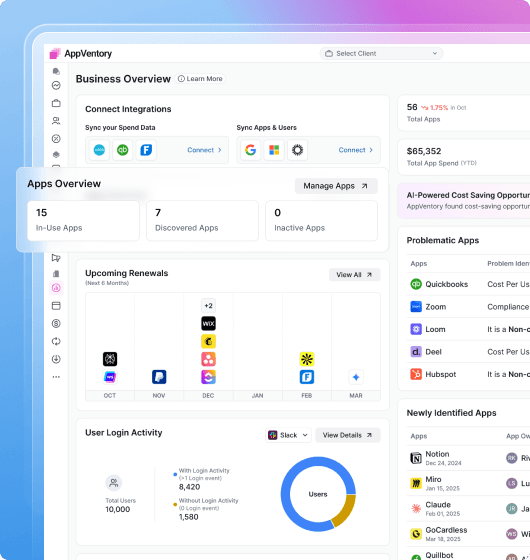This screenshot has width=530, height=560.
Task: Open the percent discount sidebar icon
Action: [x=56, y=139]
